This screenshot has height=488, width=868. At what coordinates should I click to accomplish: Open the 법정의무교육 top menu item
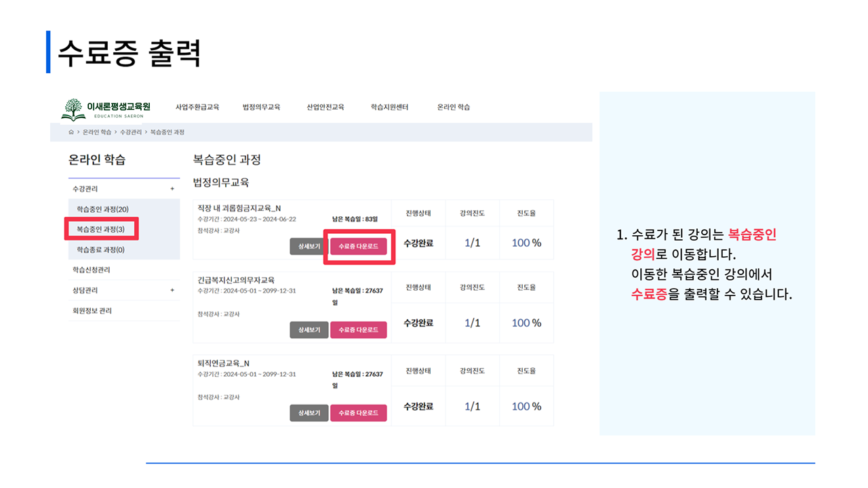tap(261, 107)
